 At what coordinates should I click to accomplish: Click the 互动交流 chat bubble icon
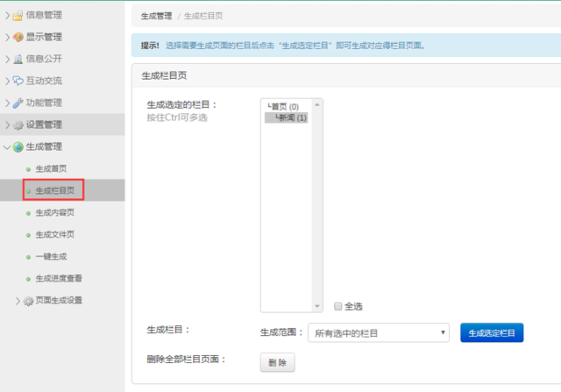click(x=18, y=81)
